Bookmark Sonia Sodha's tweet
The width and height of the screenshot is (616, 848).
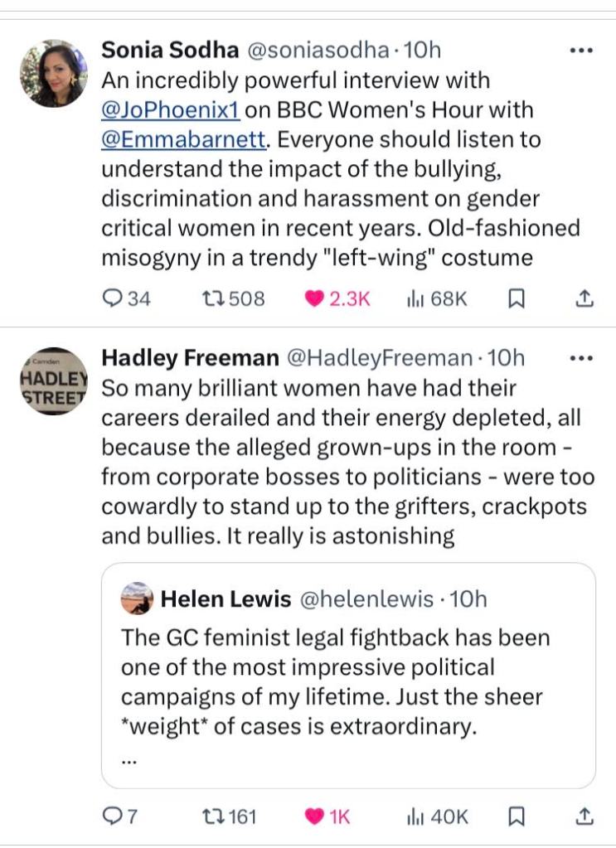pyautogui.click(x=516, y=299)
